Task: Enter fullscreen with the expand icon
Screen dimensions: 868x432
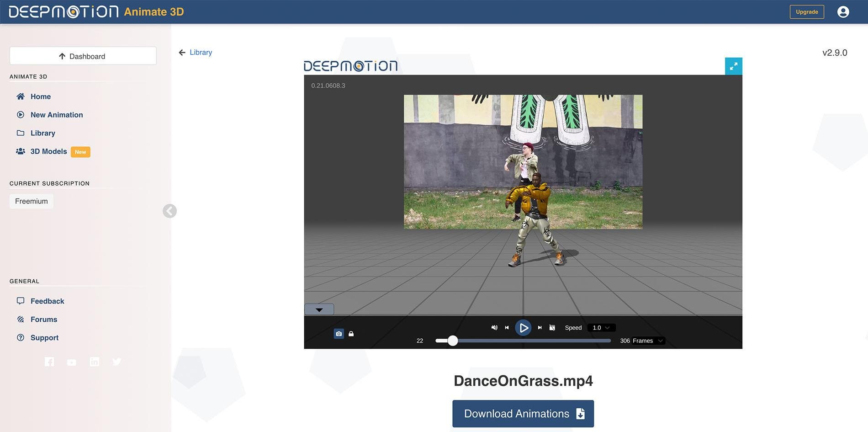Action: pos(733,66)
